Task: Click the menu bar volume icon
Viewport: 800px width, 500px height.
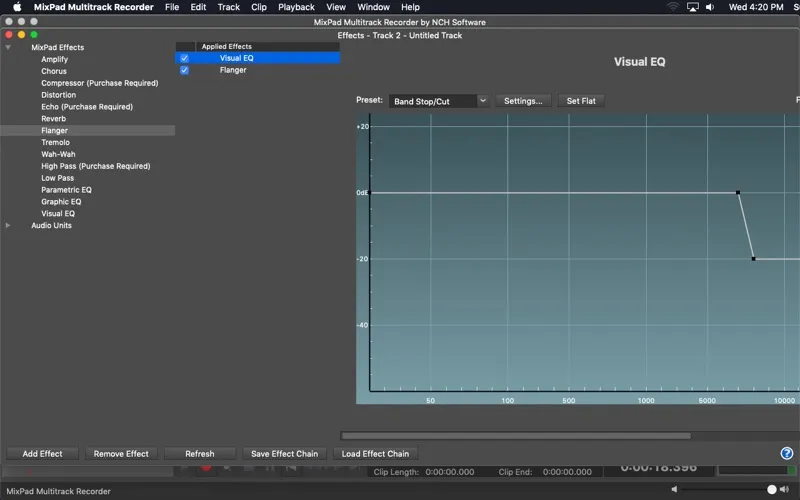Action: (710, 7)
